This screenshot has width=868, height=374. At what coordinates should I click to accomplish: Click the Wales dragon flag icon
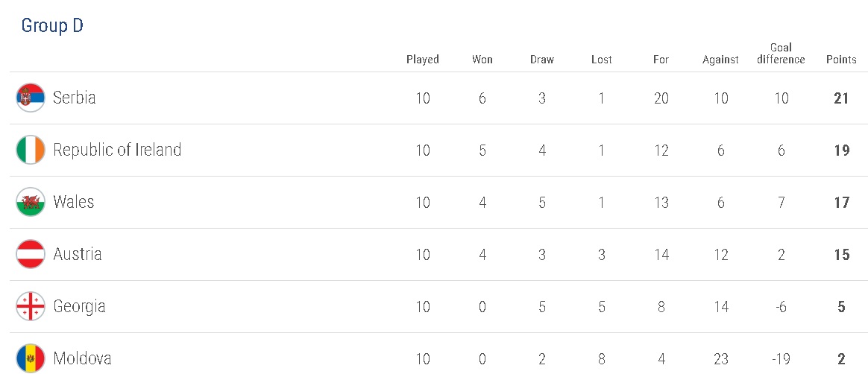coord(31,202)
